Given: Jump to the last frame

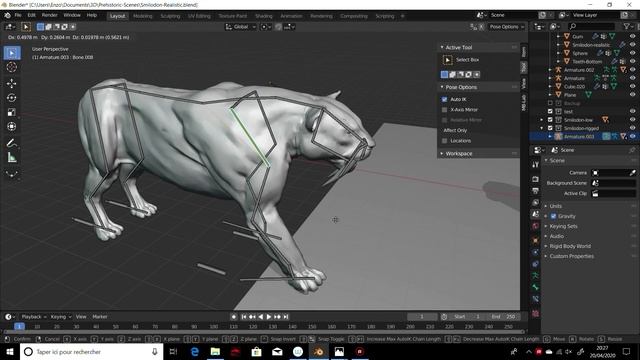Looking at the screenshot, I should click(286, 317).
